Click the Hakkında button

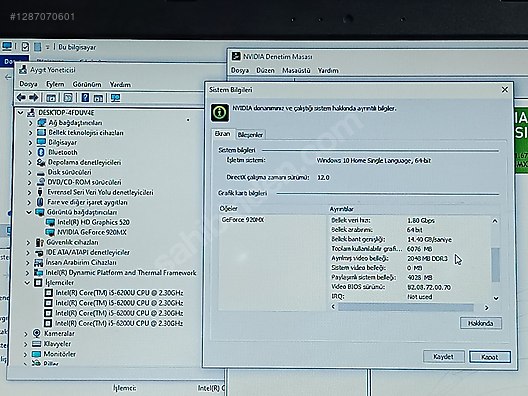(481, 323)
